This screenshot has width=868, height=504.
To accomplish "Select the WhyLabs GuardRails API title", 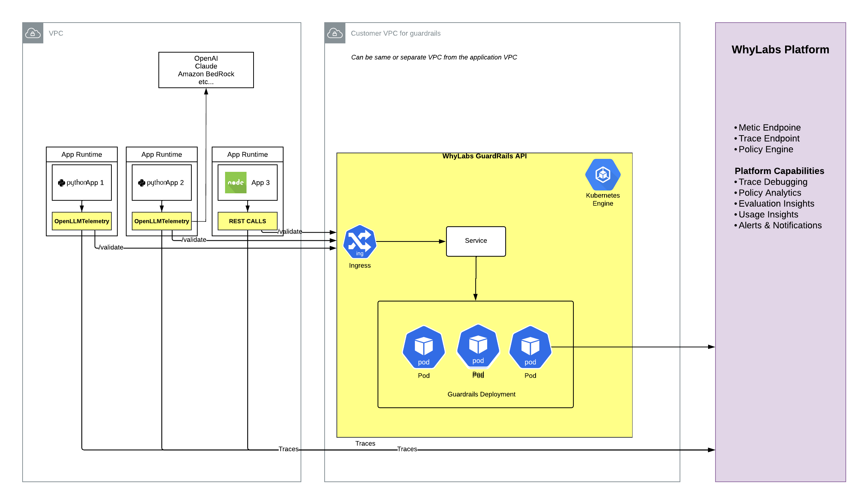I will point(485,156).
